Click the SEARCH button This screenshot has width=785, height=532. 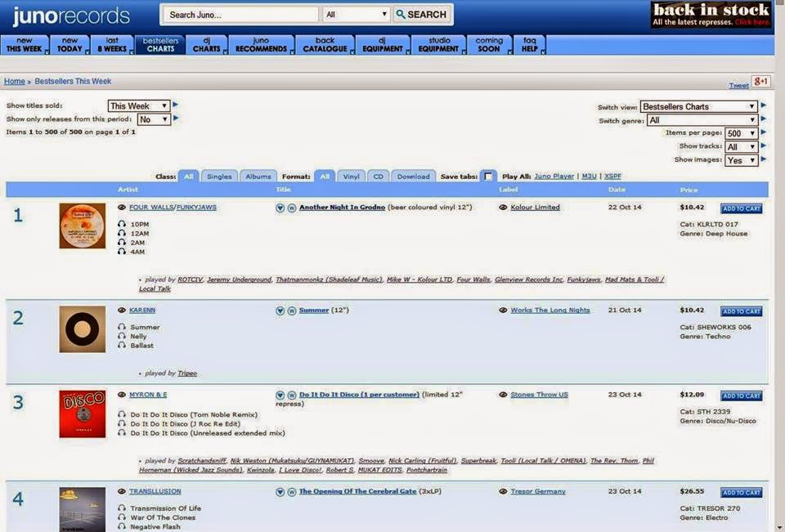[422, 15]
